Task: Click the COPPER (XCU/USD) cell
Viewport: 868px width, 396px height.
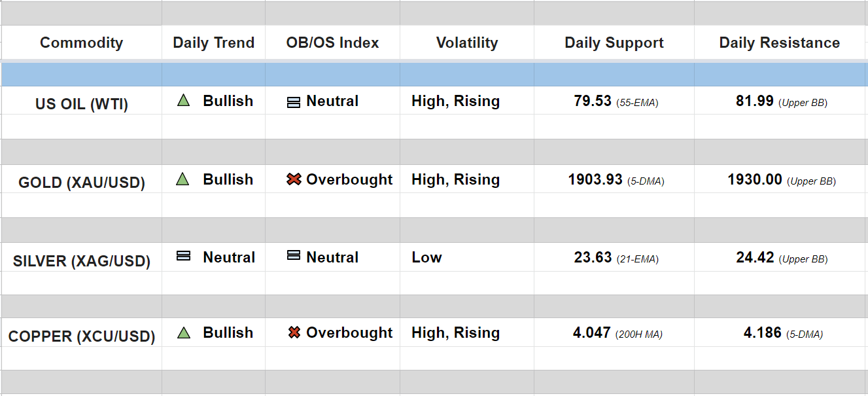Action: point(81,336)
